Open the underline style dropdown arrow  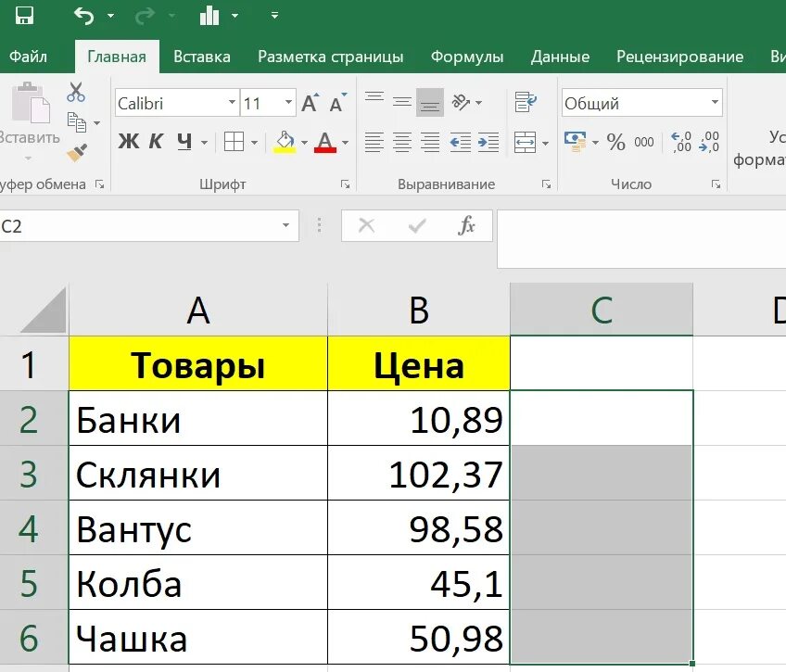(x=204, y=143)
